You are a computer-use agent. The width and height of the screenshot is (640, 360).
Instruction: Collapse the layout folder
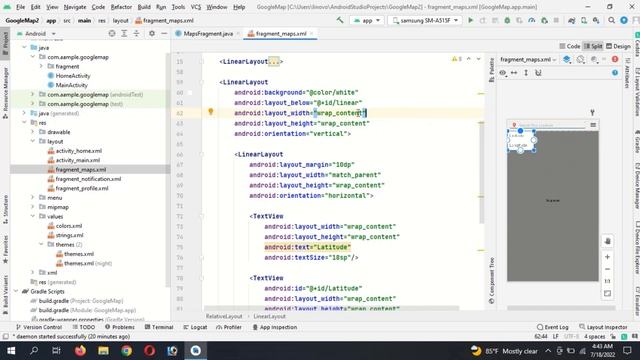pyautogui.click(x=33, y=141)
